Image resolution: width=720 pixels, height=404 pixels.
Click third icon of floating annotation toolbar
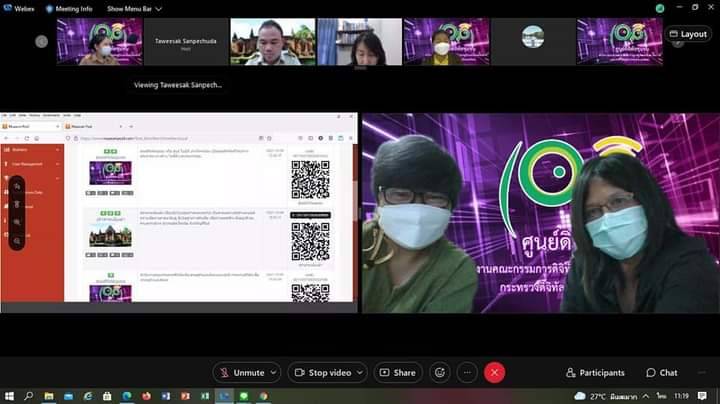click(17, 222)
